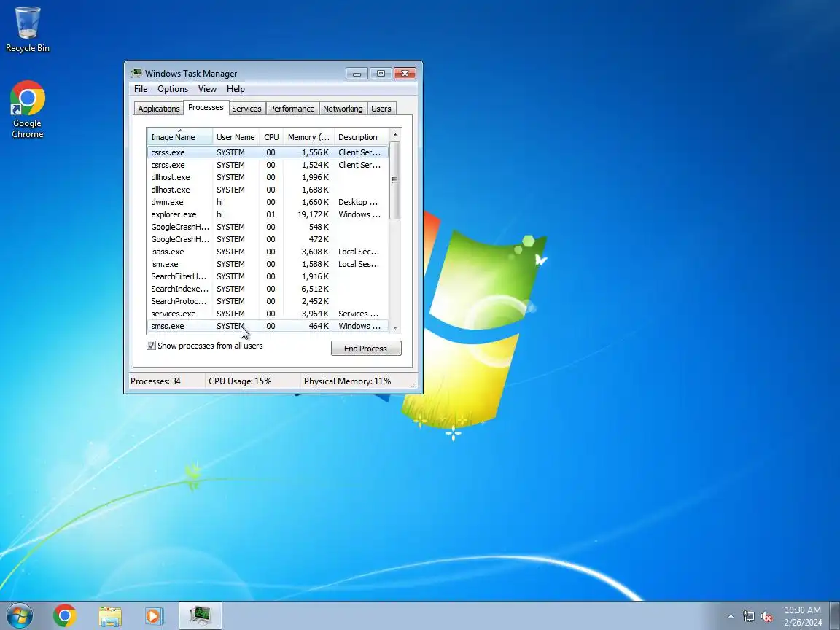Click CPU Usage: 15% in status bar
This screenshot has width=840, height=630.
coord(240,381)
